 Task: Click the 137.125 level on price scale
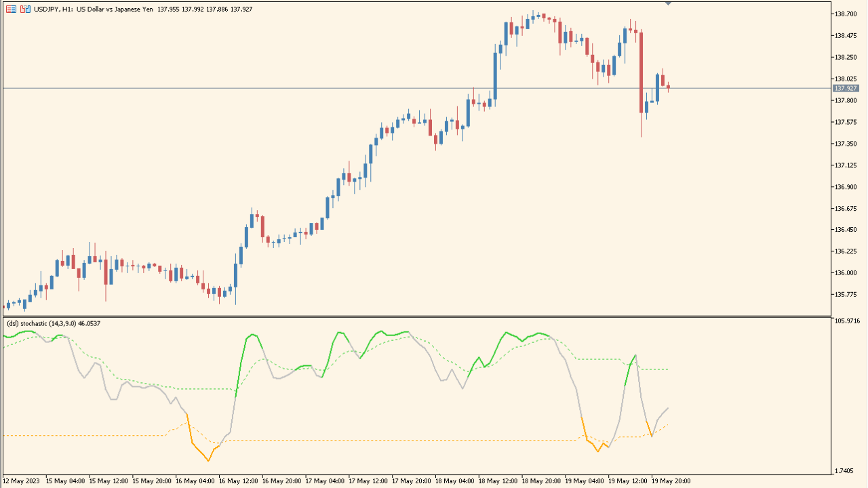847,165
